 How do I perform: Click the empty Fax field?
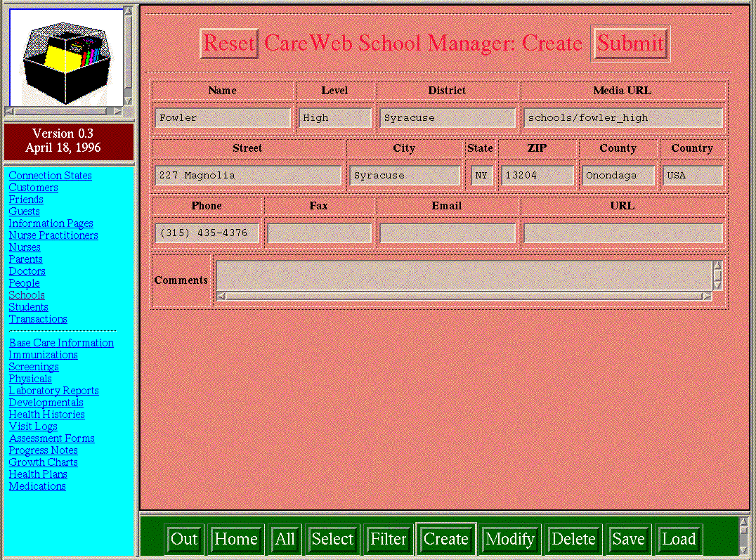click(x=319, y=233)
